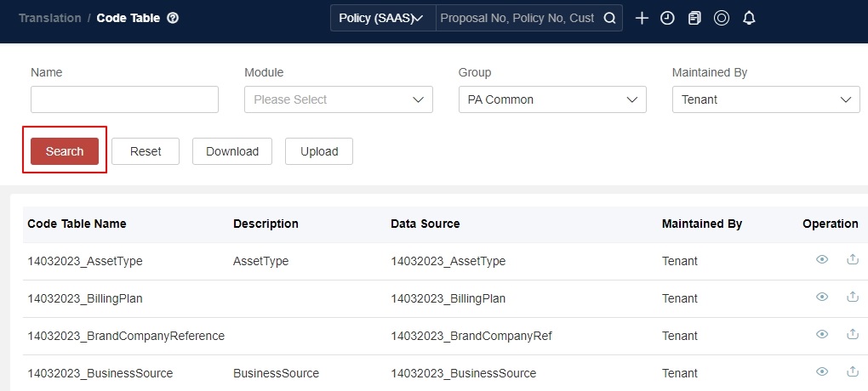Click the plus icon in top bar
This screenshot has width=868, height=391.
coord(642,18)
